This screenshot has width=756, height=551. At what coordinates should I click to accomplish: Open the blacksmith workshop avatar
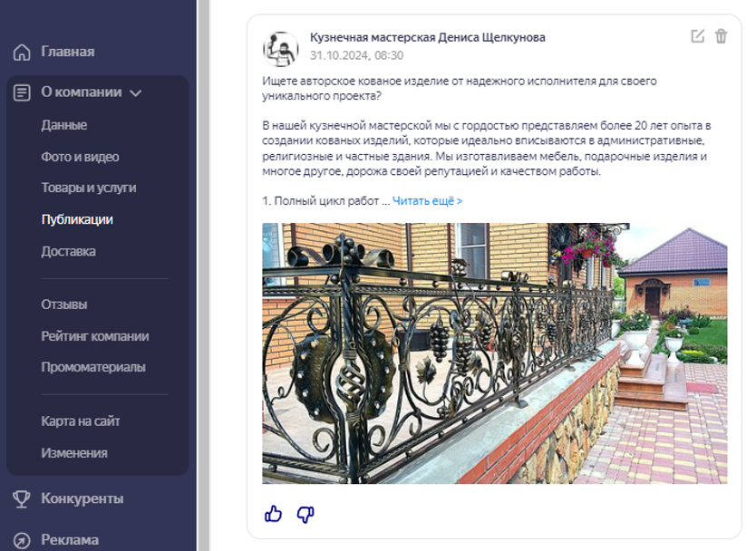tap(281, 49)
